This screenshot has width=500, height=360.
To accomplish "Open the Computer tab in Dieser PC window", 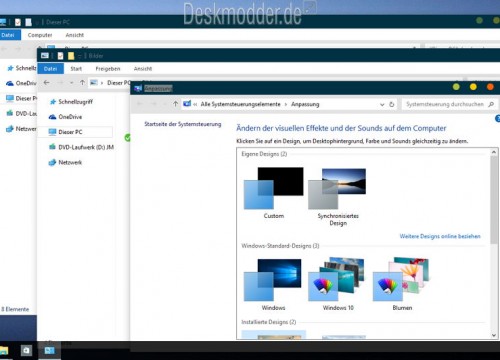I will point(40,35).
